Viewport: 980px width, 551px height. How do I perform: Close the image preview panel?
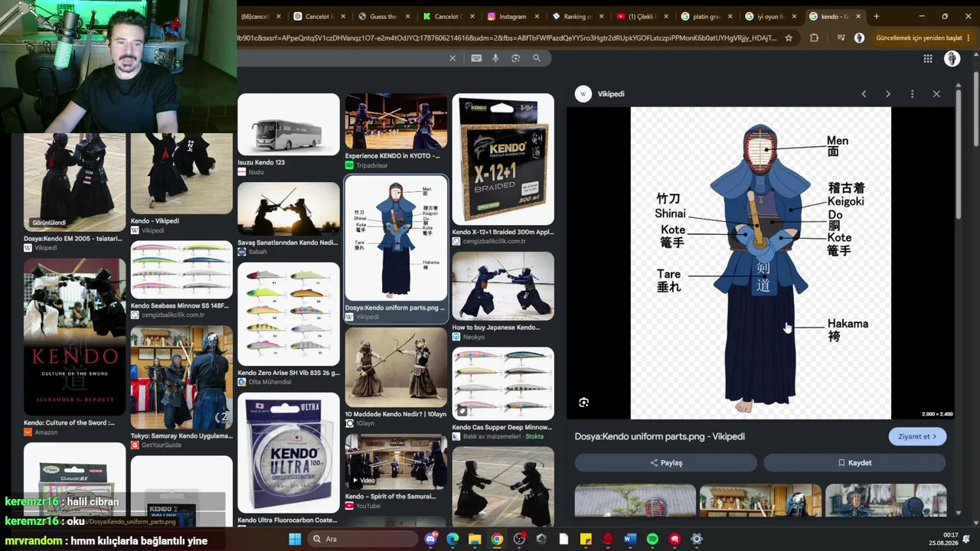936,94
